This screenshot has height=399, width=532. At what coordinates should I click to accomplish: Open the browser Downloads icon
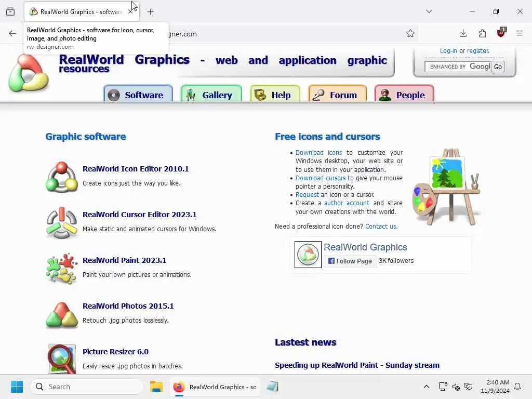point(463,33)
